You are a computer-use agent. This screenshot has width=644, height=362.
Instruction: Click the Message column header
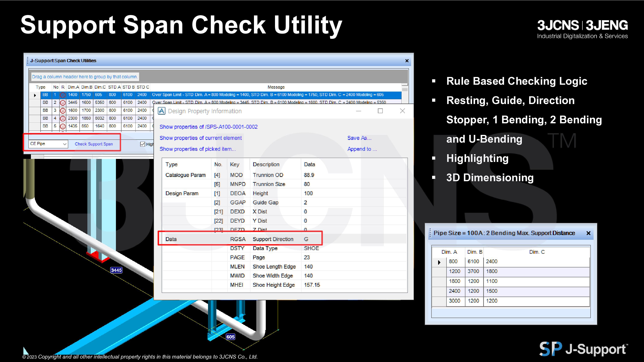click(x=276, y=87)
